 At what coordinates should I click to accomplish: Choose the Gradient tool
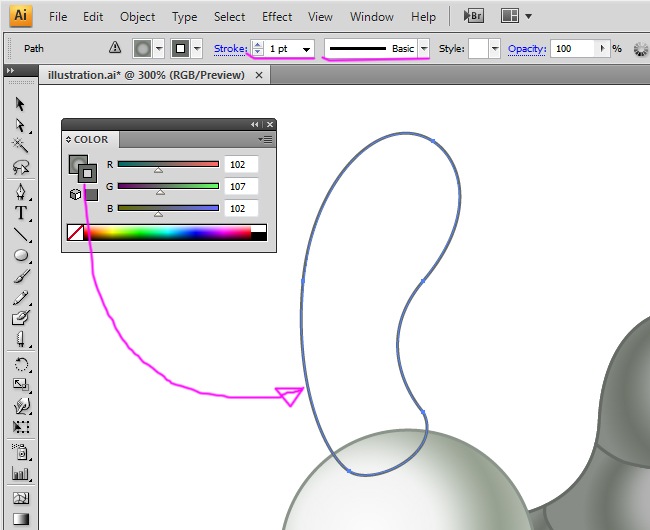click(21, 519)
